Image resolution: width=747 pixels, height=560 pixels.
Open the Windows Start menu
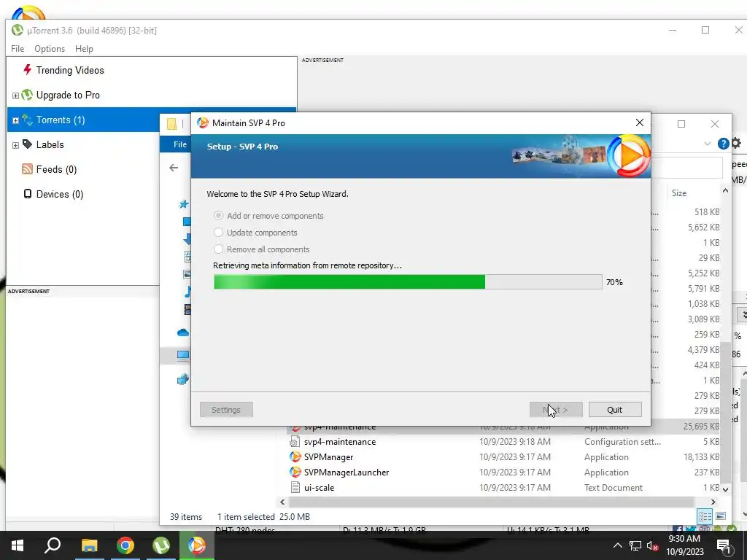click(18, 545)
